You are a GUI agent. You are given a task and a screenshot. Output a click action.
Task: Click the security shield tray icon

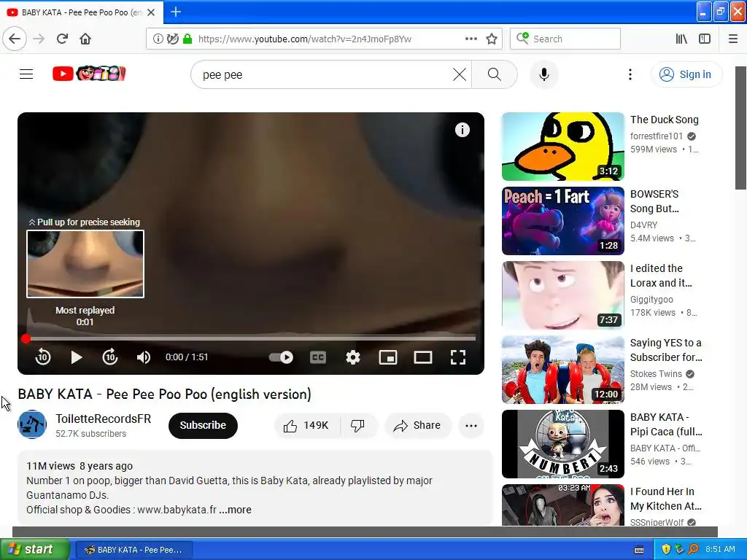point(666,549)
